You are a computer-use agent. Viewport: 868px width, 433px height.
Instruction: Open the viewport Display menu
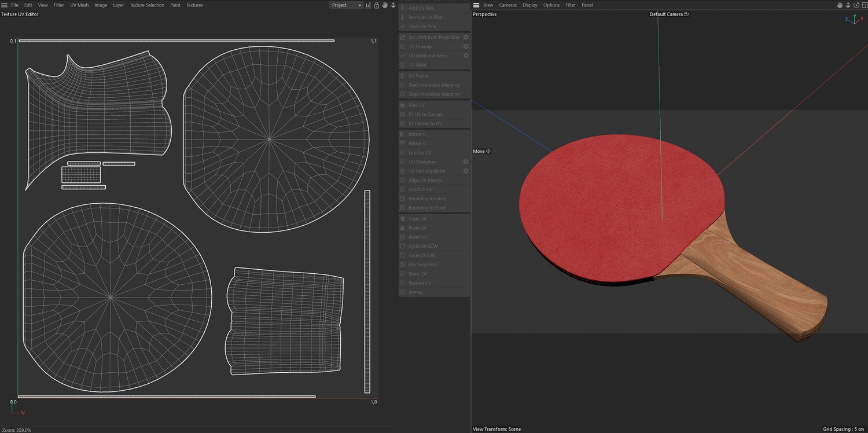pos(530,5)
